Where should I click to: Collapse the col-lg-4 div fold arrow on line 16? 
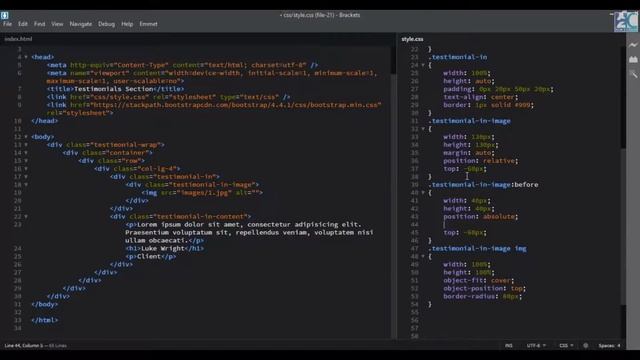(26, 169)
